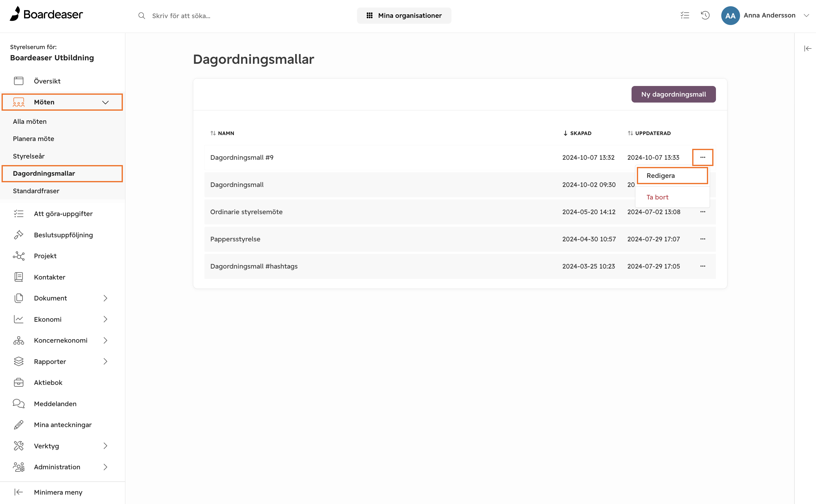
Task: Open more options for Ordinarie styrelsemöte
Action: (x=703, y=212)
